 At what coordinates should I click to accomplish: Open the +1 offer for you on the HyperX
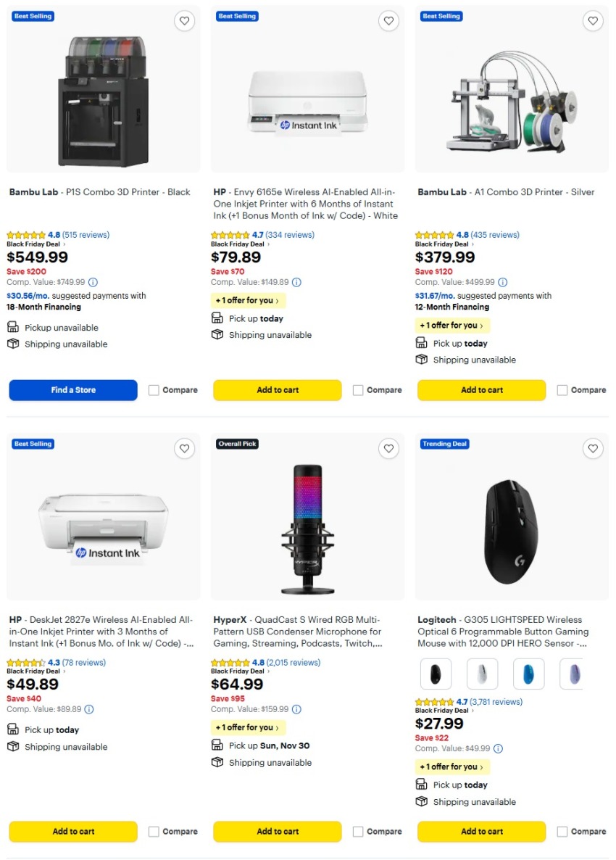coord(246,727)
